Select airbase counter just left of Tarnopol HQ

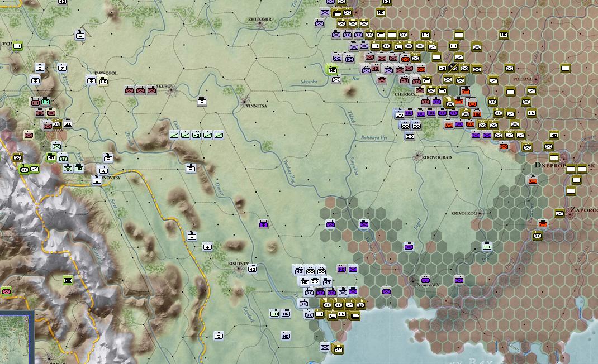[x=91, y=80]
